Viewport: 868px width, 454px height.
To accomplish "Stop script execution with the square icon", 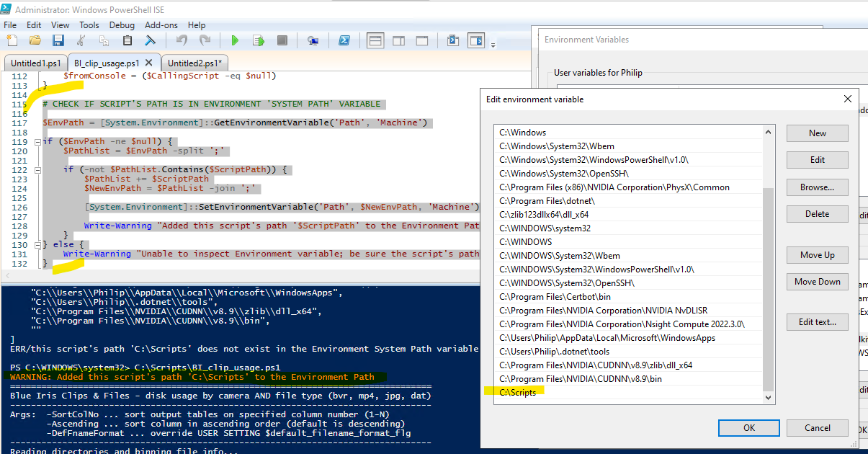I will 282,40.
